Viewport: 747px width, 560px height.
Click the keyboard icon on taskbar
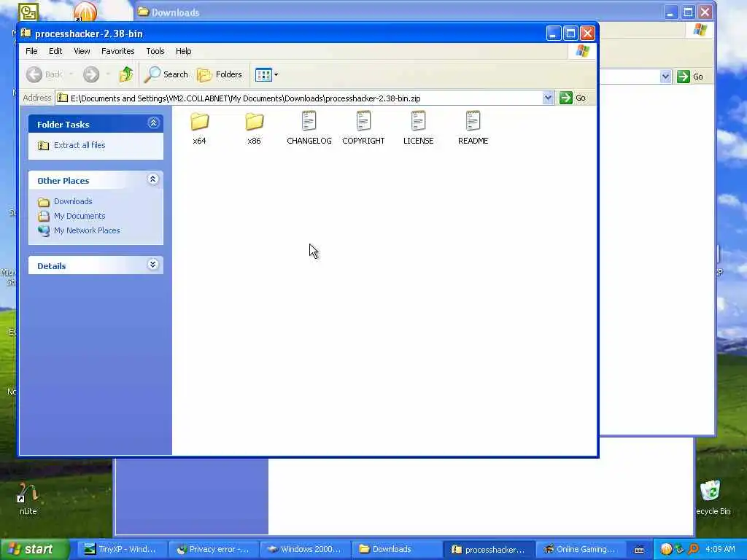coord(639,550)
